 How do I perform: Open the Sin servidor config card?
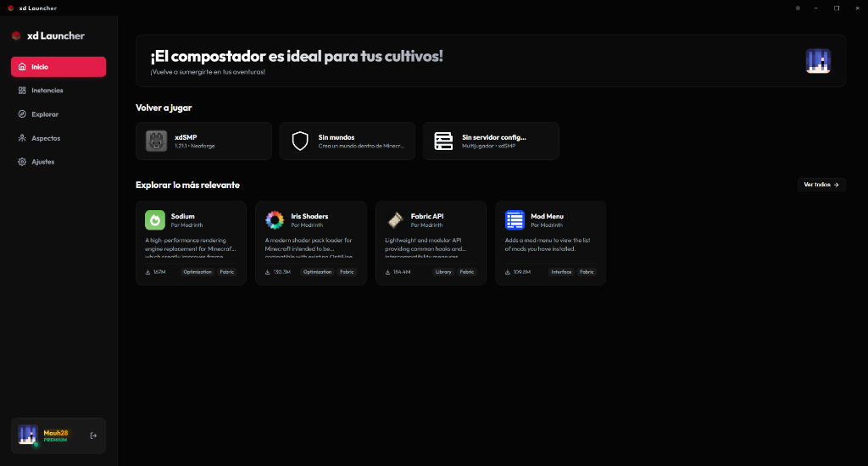pyautogui.click(x=491, y=141)
